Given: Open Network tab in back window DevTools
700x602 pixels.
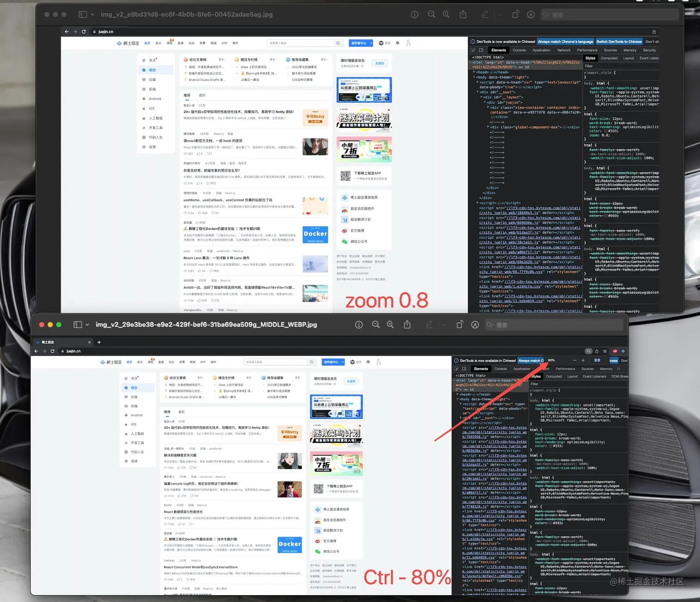Looking at the screenshot, I should 563,50.
